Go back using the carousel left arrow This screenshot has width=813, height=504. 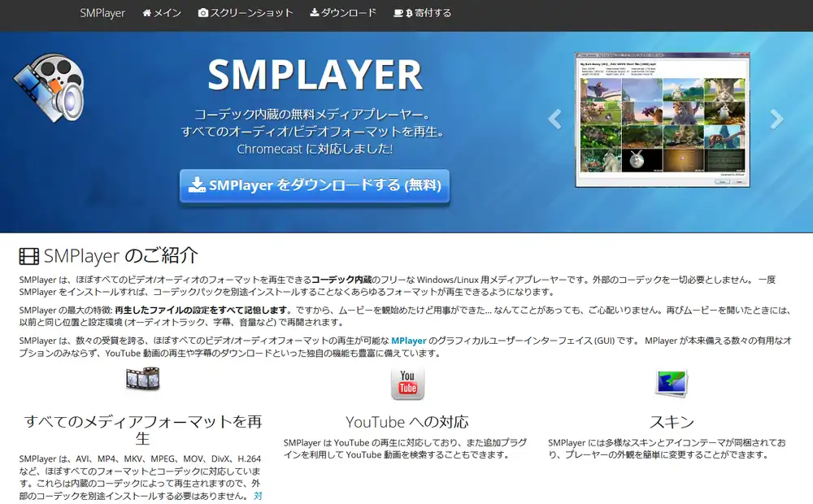(554, 119)
